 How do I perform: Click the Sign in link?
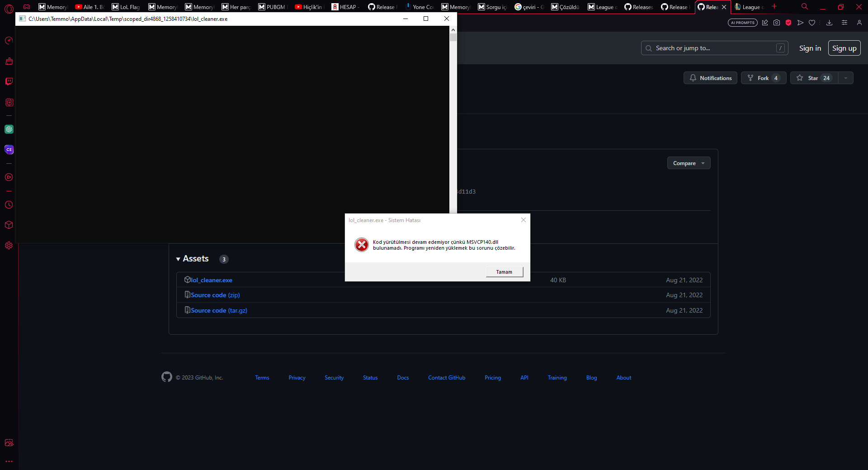(810, 48)
